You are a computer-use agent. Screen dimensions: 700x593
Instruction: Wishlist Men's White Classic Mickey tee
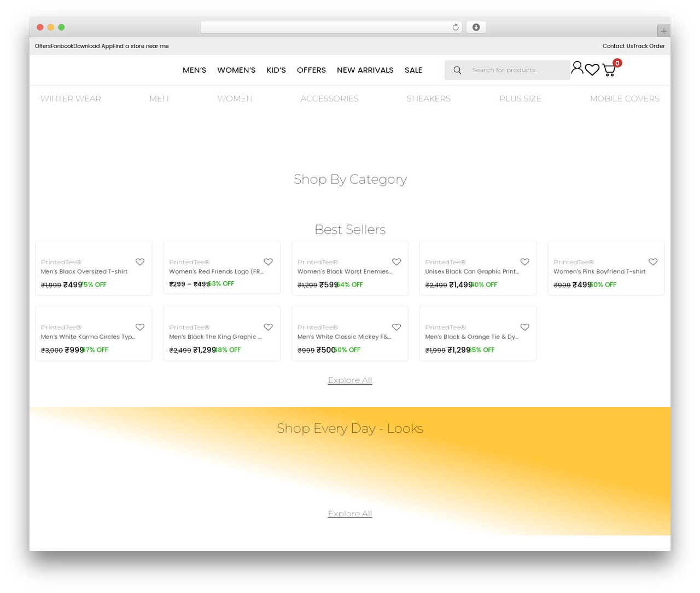396,327
